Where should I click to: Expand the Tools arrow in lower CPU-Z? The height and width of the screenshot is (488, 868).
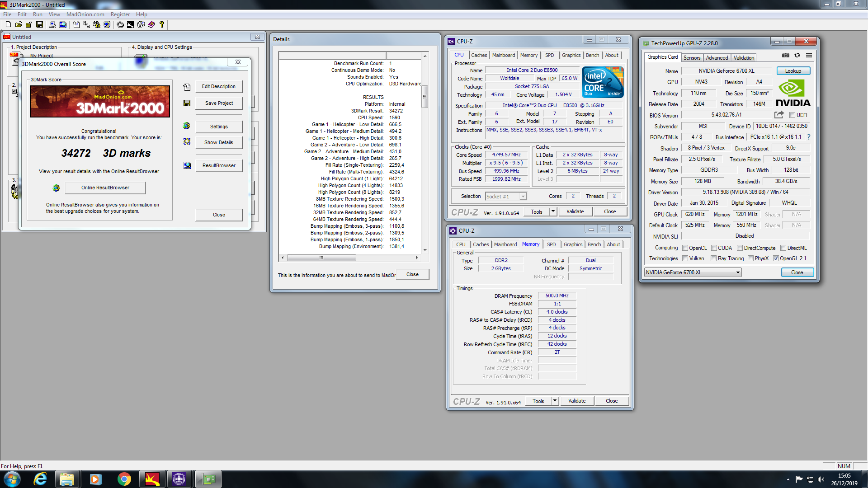point(554,401)
